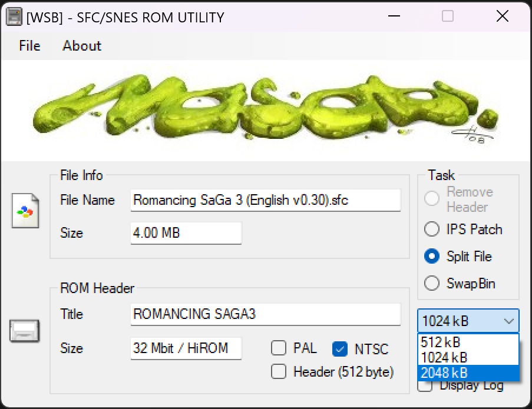This screenshot has height=409, width=532.
Task: Uncheck the NTSC checkbox
Action: tap(340, 349)
